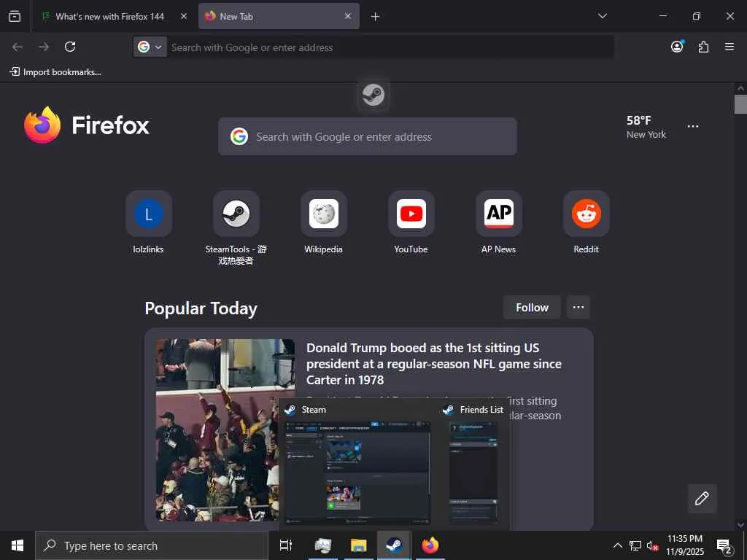Click the page vertical scrollbar thumb

[x=740, y=104]
